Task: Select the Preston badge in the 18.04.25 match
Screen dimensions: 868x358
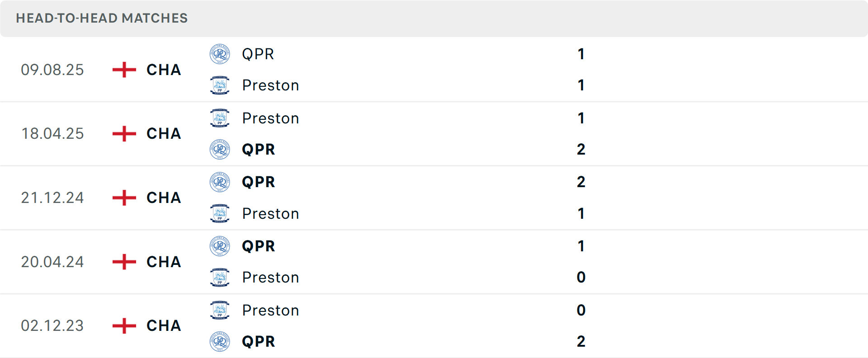Action: (x=220, y=118)
